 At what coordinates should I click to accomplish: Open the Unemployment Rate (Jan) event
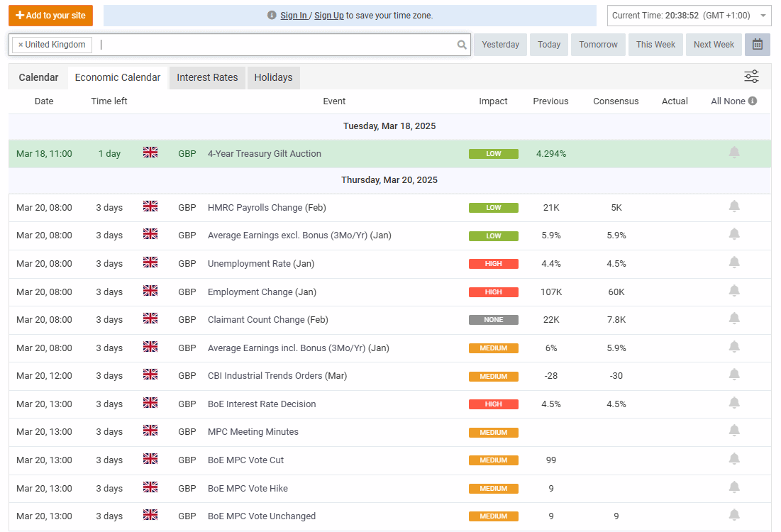tap(261, 263)
